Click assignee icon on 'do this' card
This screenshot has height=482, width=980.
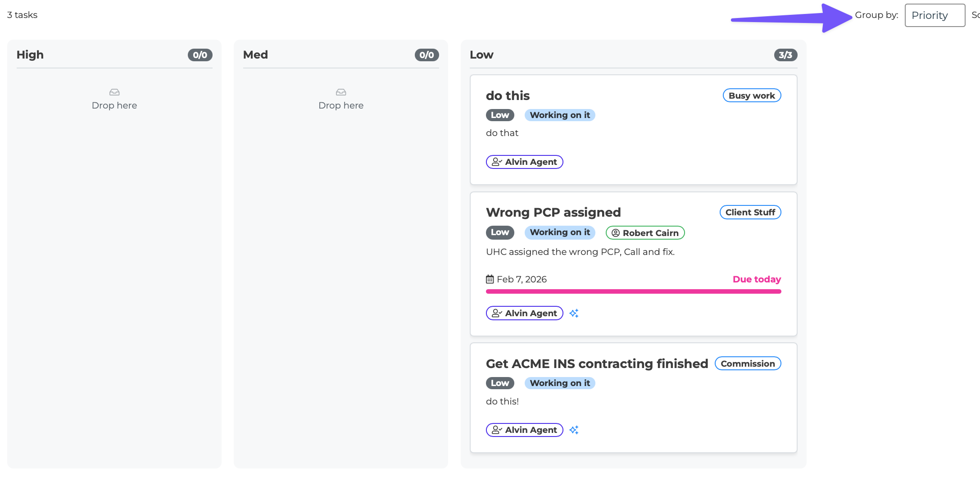click(x=497, y=162)
